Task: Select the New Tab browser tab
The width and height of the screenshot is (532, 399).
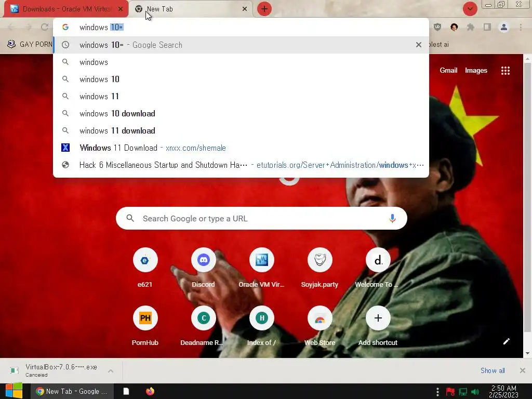Action: (x=190, y=9)
